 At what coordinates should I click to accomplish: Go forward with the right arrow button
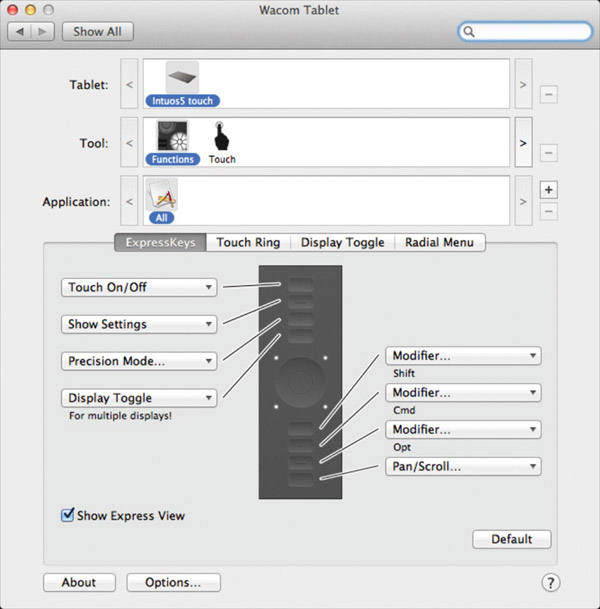tap(43, 31)
